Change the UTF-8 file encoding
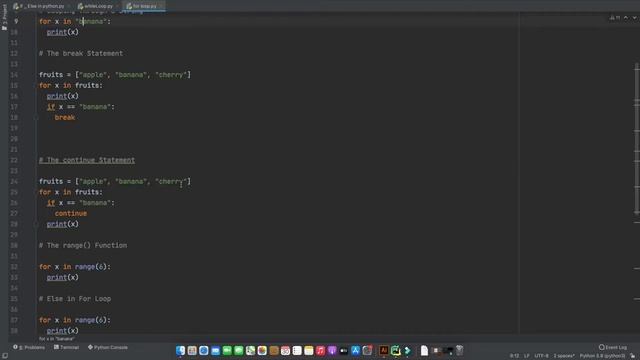Image resolution: width=640 pixels, height=360 pixels. (x=541, y=356)
